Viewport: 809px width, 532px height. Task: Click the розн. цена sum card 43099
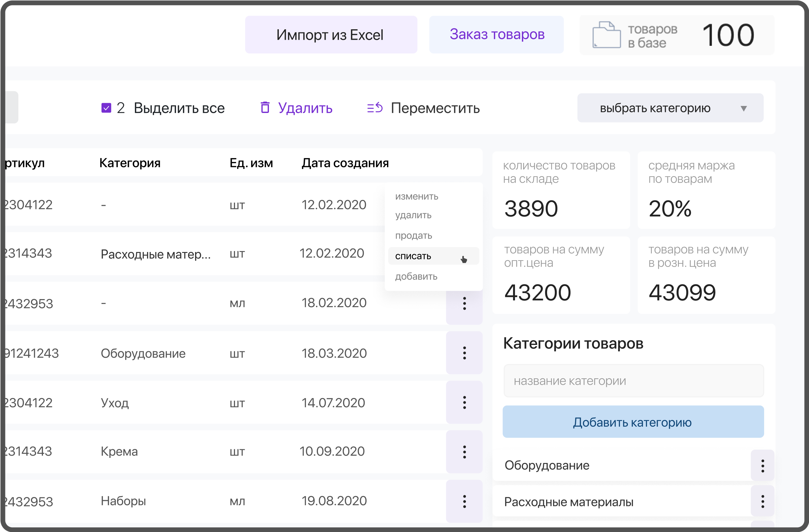pos(706,275)
